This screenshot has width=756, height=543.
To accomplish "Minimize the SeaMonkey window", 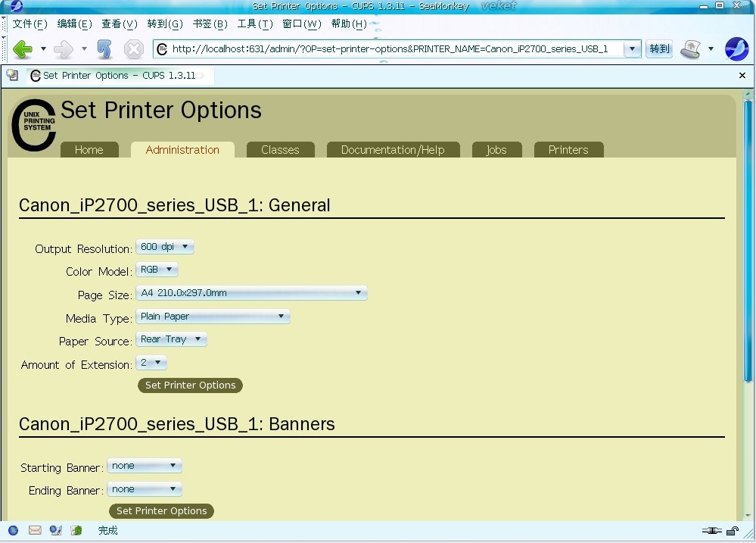I will (704, 6).
